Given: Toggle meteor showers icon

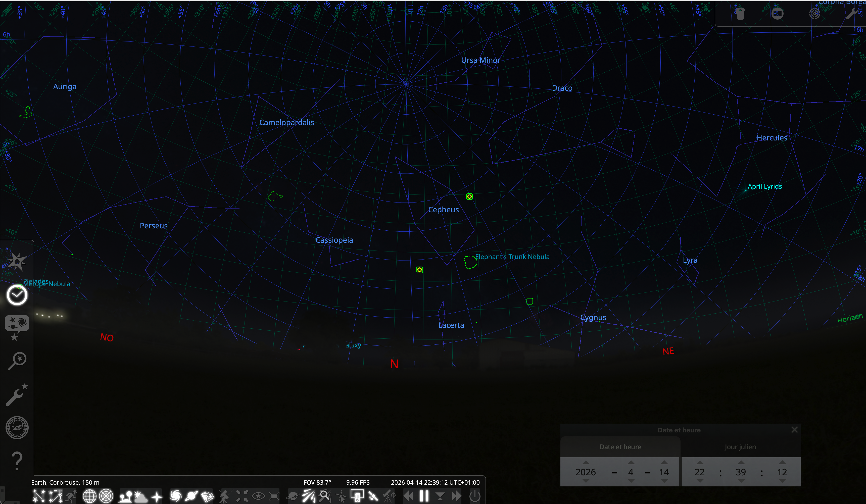Looking at the screenshot, I should [309, 496].
